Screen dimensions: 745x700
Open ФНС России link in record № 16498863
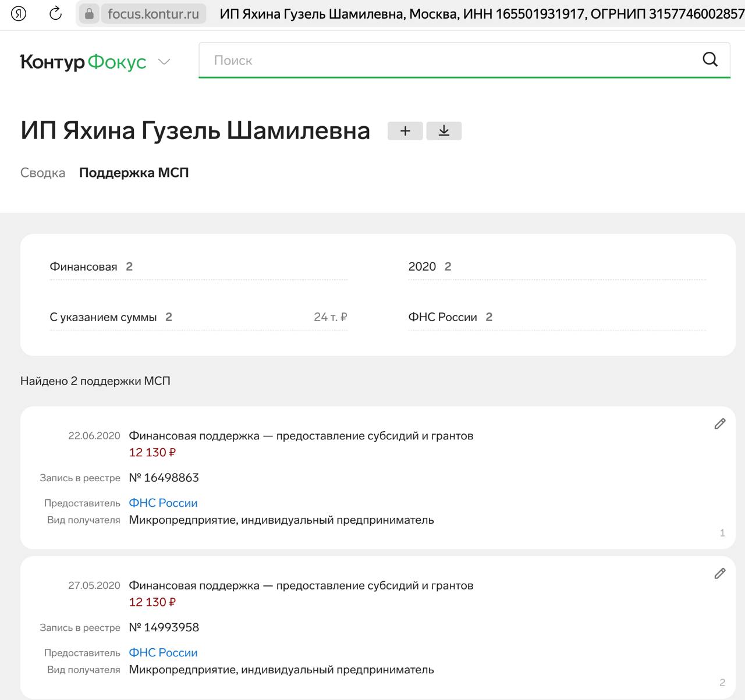(x=163, y=503)
